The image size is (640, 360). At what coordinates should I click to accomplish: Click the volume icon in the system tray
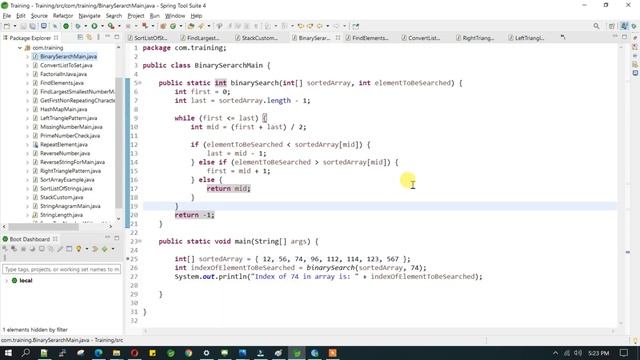point(578,353)
